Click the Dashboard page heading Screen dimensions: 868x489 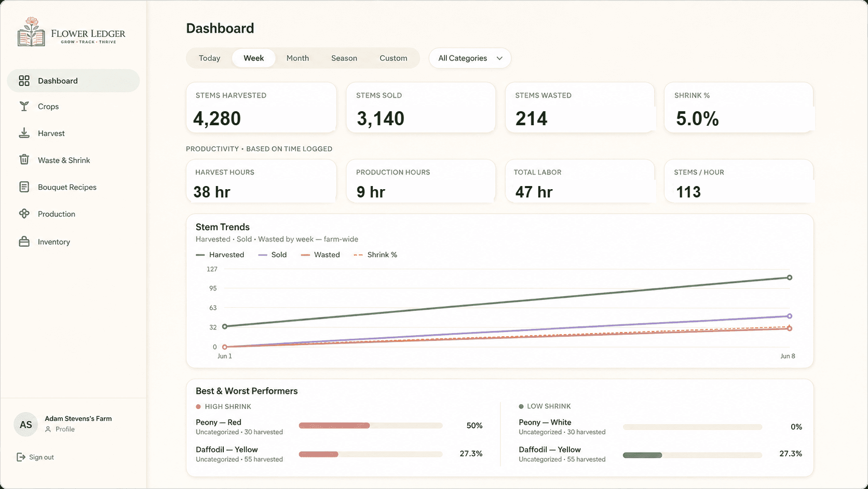[220, 28]
